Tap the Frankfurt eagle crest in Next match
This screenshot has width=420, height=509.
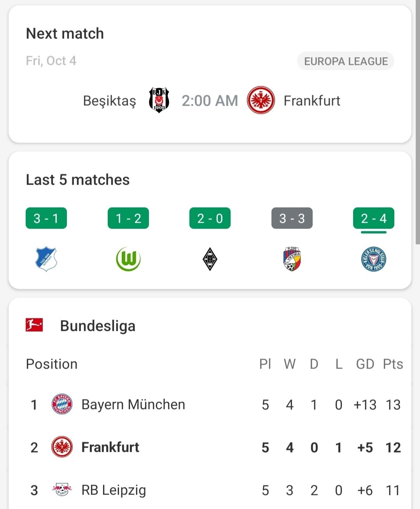261,100
